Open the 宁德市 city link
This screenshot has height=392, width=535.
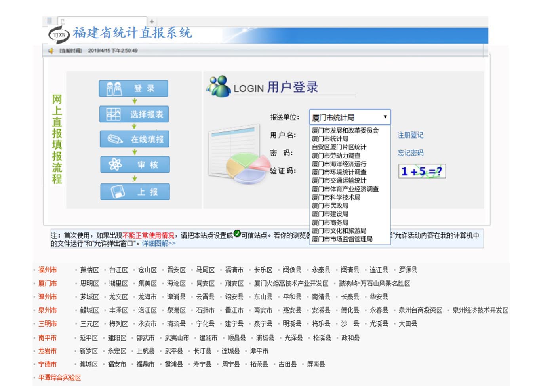[48, 364]
